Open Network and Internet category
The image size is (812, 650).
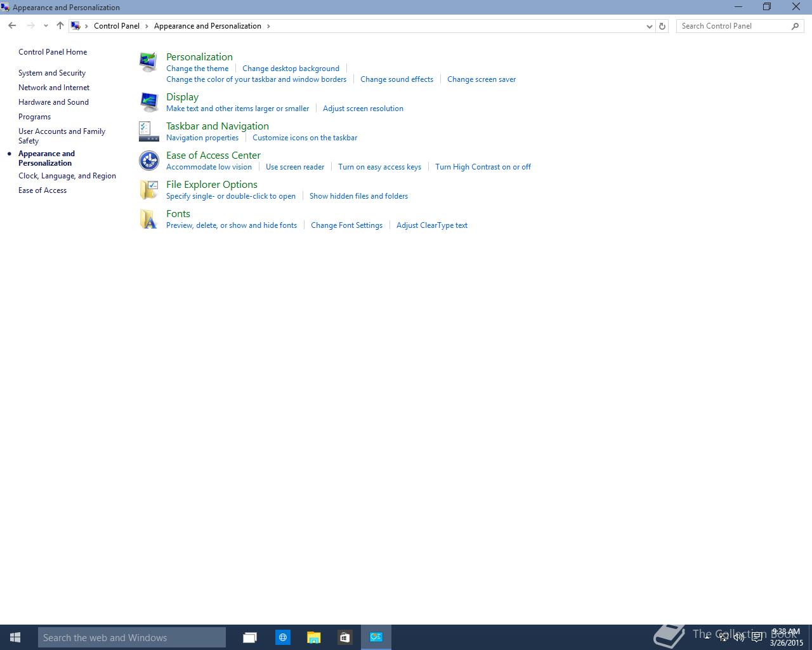coord(54,88)
